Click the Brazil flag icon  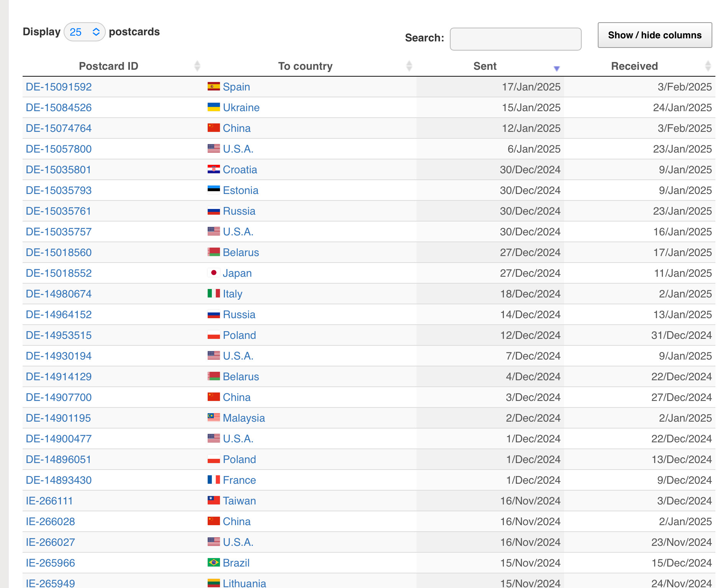(x=214, y=562)
